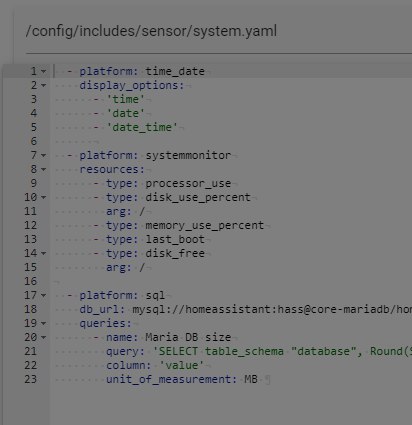Click the 'queries:' key

click(105, 323)
